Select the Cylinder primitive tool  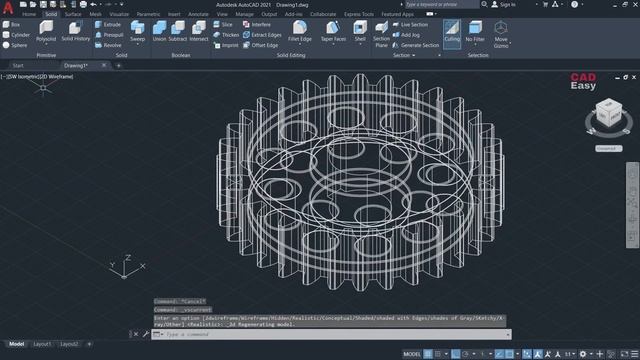point(16,35)
